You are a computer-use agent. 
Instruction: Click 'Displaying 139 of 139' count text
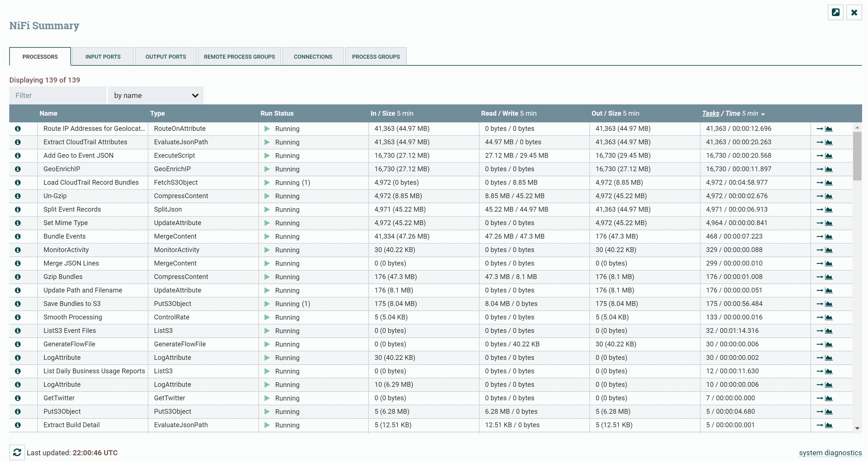44,80
